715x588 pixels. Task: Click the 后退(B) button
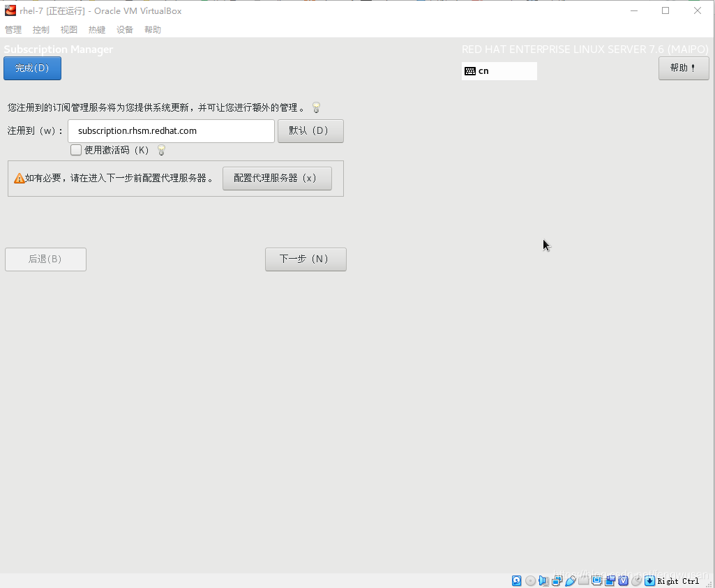coord(45,259)
